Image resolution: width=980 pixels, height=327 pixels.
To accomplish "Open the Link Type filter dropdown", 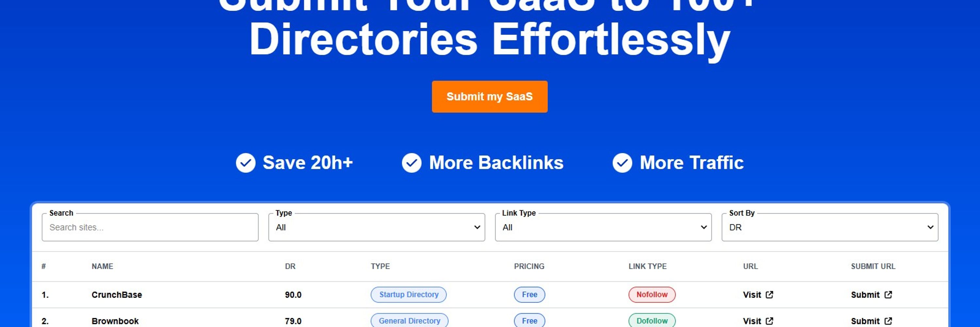I will point(603,227).
